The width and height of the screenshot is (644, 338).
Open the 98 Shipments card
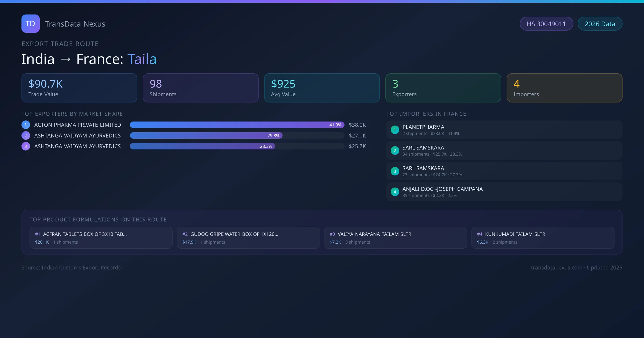tap(200, 88)
